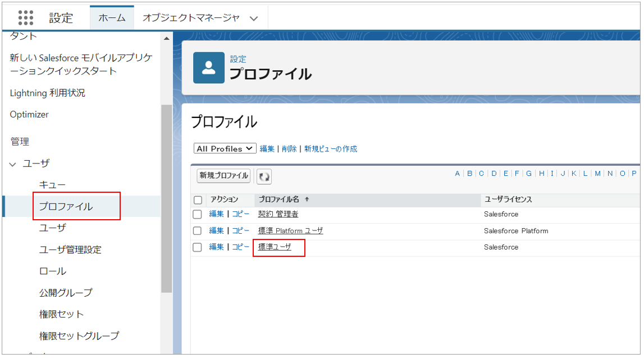644x358 pixels.
Task: Switch to the ホーム tab
Action: click(x=112, y=18)
